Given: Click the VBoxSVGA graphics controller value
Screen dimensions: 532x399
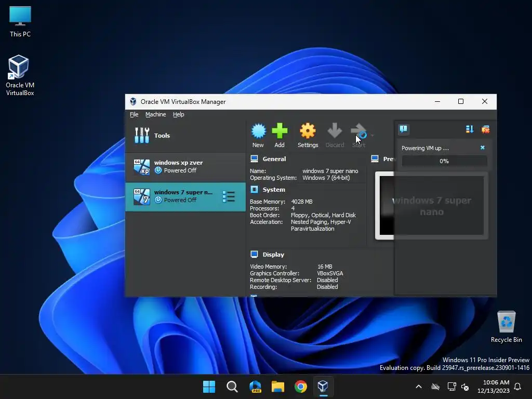Looking at the screenshot, I should point(330,273).
